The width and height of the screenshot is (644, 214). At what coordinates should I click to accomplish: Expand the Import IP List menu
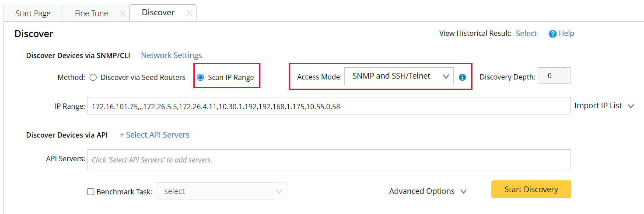(x=604, y=106)
